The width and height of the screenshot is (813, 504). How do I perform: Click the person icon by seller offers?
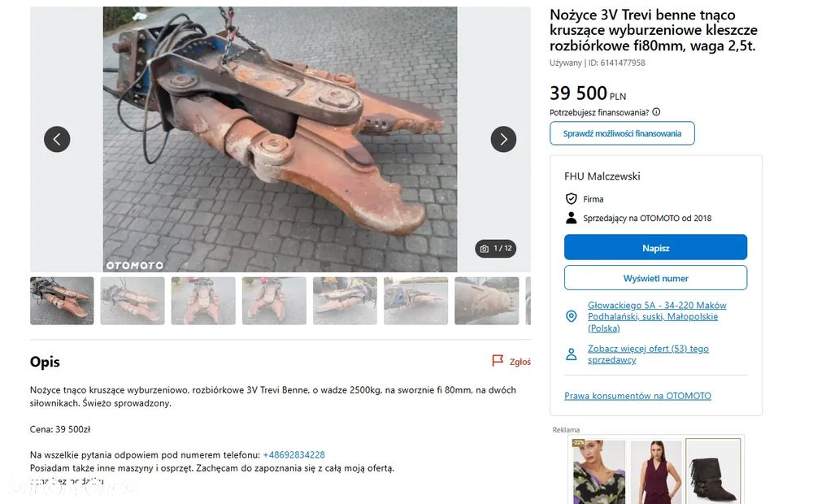coord(571,354)
